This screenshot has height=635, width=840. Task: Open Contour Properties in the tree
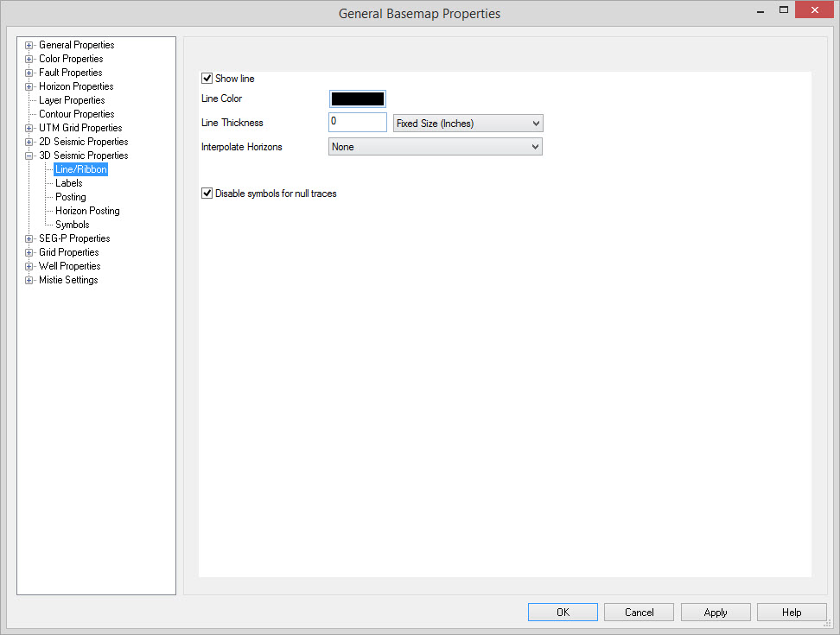click(x=76, y=114)
